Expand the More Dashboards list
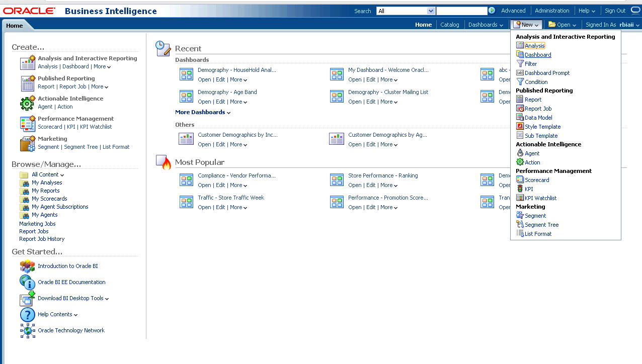 click(x=203, y=112)
